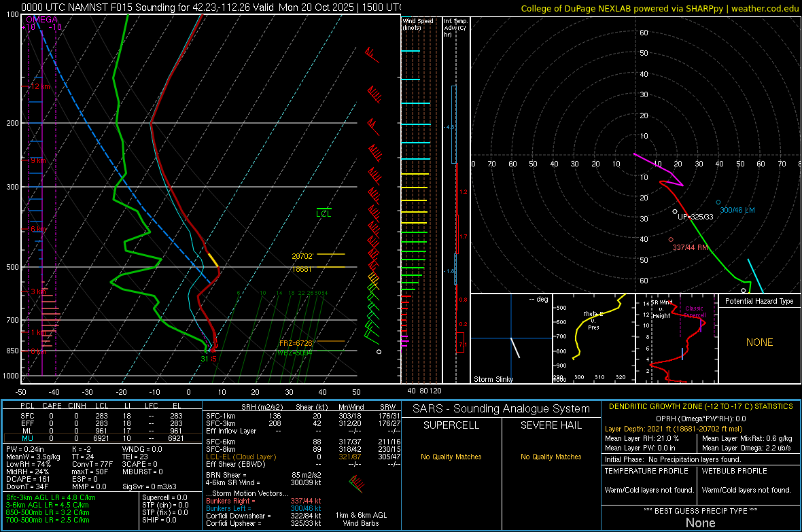Click the BRN Shear = 85 m2/s2 line
Image resolution: width=802 pixels, height=532 pixels.
click(x=264, y=475)
